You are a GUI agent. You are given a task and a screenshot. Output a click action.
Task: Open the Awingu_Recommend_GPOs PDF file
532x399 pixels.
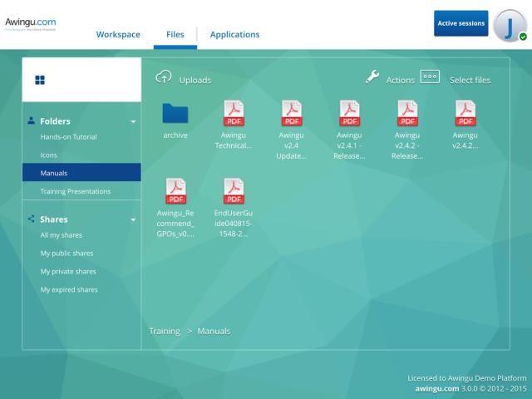click(175, 191)
